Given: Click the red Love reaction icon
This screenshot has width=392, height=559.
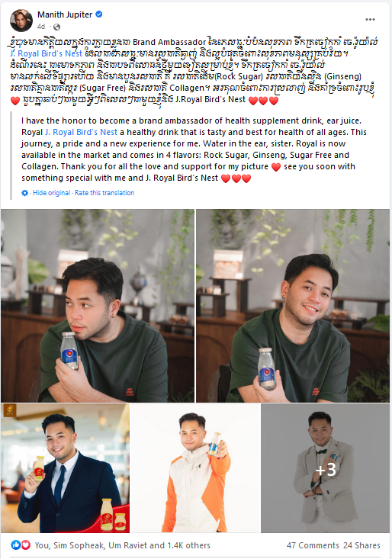Looking at the screenshot, I should click(26, 545).
